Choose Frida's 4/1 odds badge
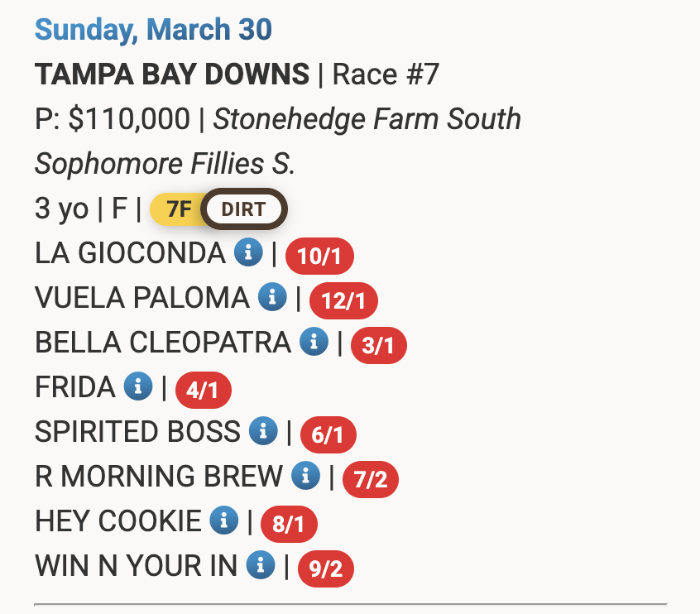The image size is (700, 614). (204, 390)
